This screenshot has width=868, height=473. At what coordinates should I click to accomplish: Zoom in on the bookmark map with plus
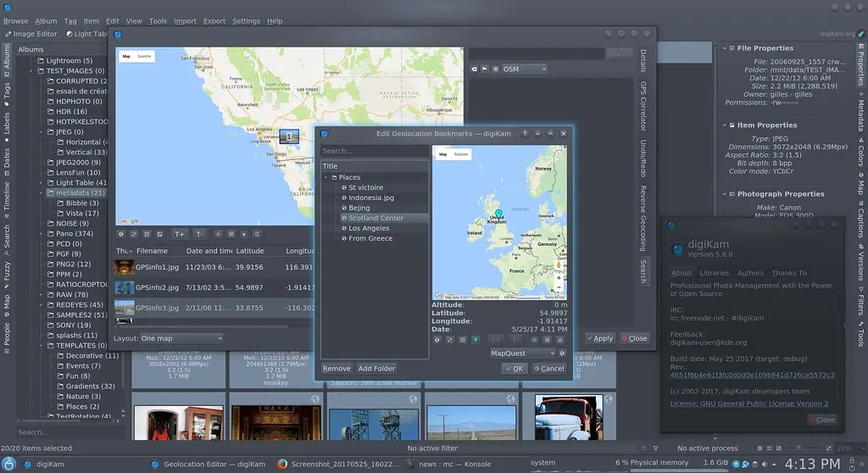[x=559, y=278]
